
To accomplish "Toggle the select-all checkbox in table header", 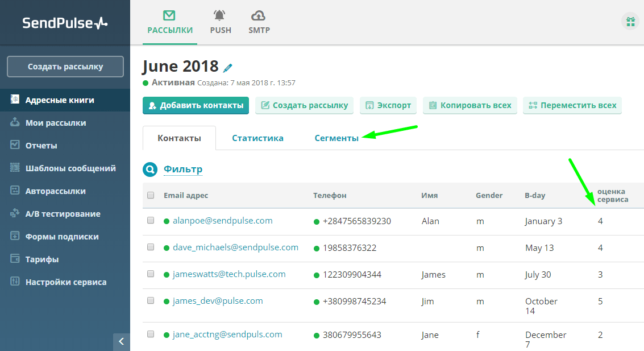I will click(151, 195).
